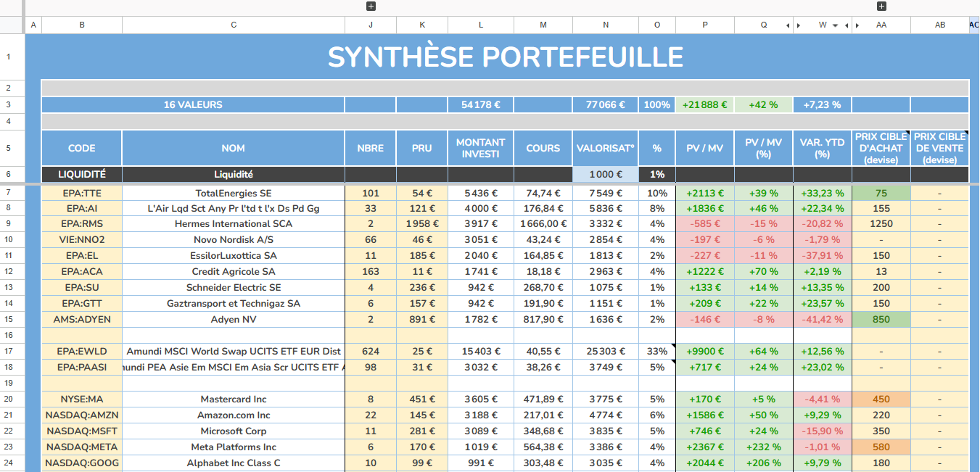The height and width of the screenshot is (472, 980).
Task: Select the TotalEnergies SE name cell
Action: pos(234,194)
